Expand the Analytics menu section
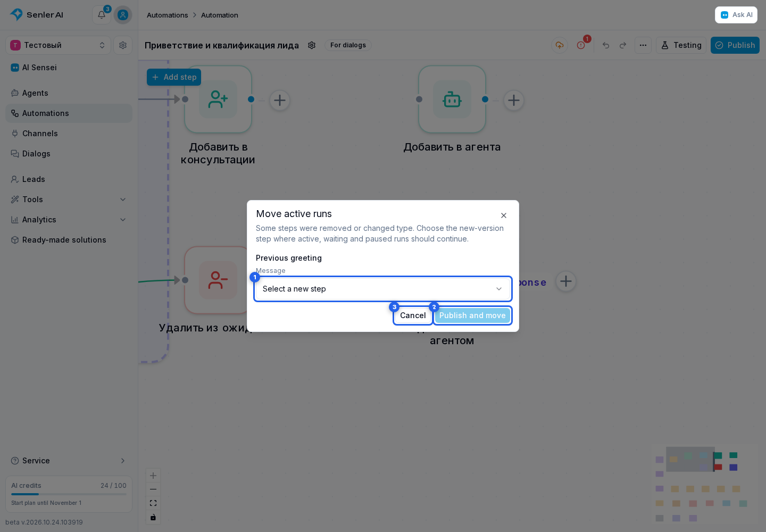This screenshot has height=532, width=766. click(69, 220)
